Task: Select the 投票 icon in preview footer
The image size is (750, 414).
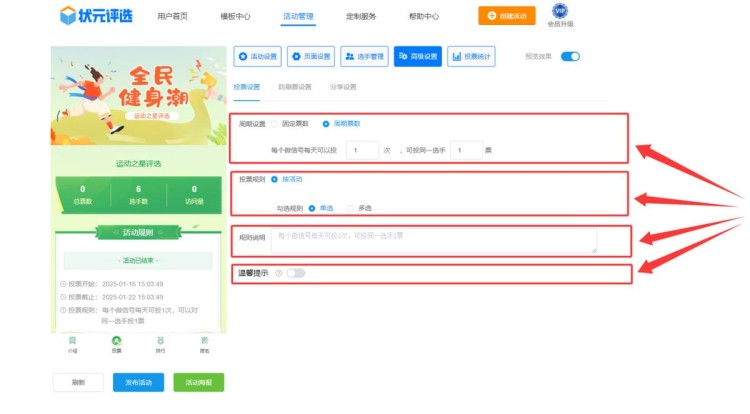Action: click(116, 340)
